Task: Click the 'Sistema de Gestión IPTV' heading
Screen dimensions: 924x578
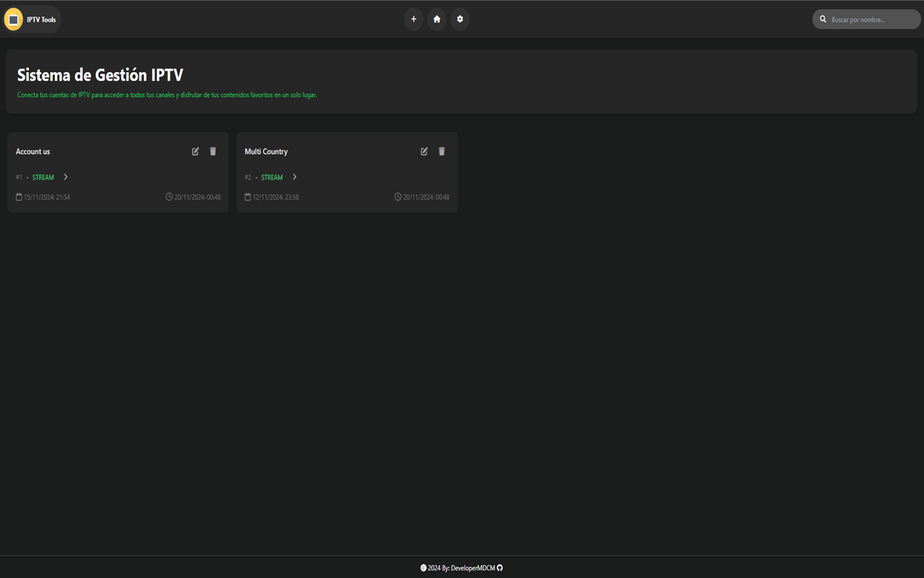Action: 100,75
